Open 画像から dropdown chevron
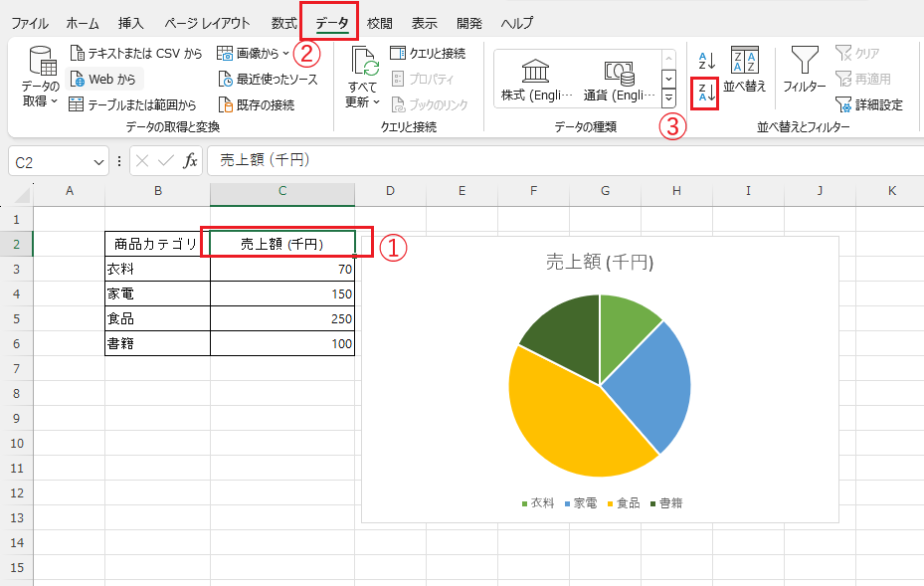The width and height of the screenshot is (924, 586). point(285,53)
